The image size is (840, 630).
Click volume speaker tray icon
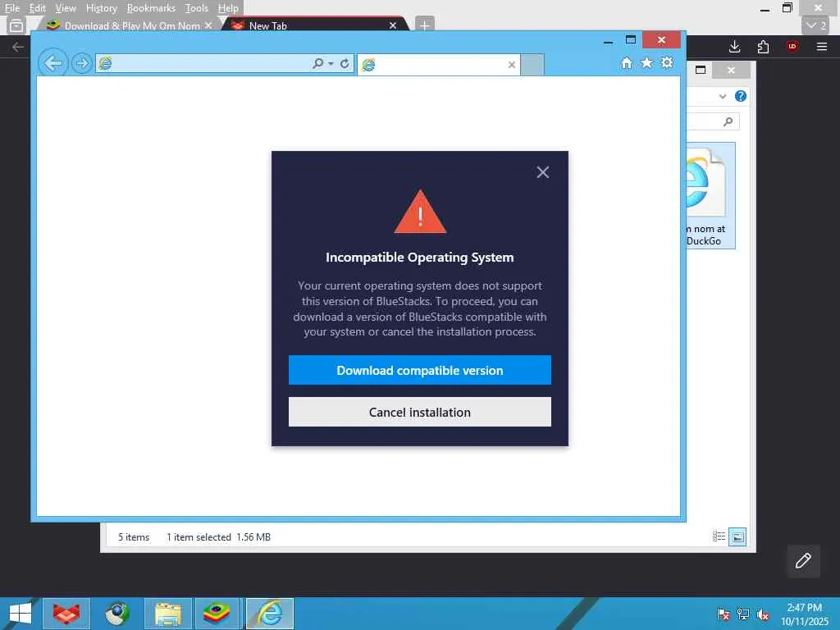tap(763, 614)
